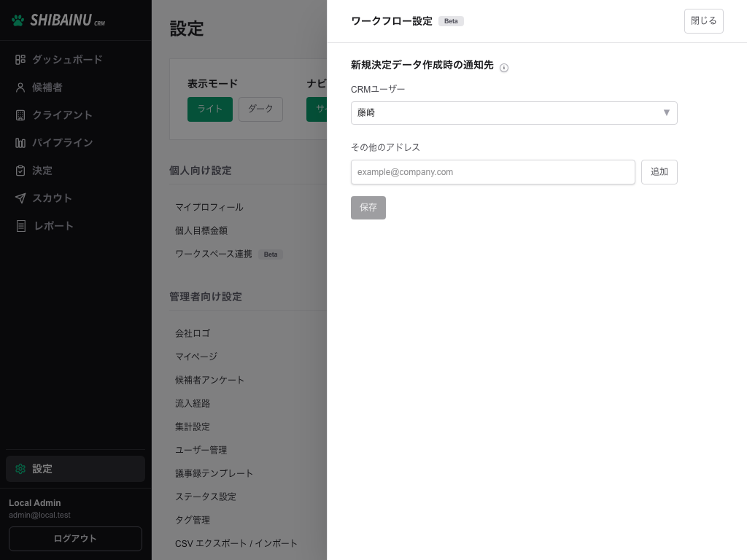Click the candidate person icon
Screen dimensions: 747x560
point(20,87)
